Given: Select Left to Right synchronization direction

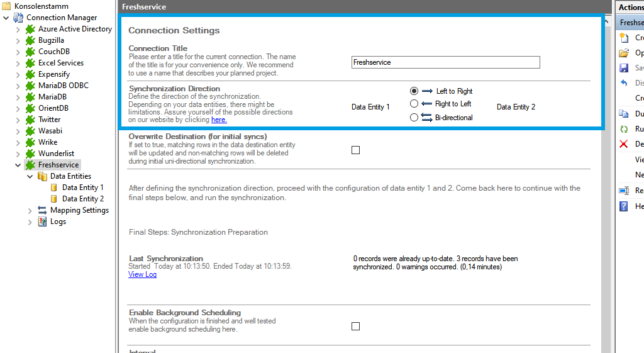Looking at the screenshot, I should pyautogui.click(x=414, y=91).
